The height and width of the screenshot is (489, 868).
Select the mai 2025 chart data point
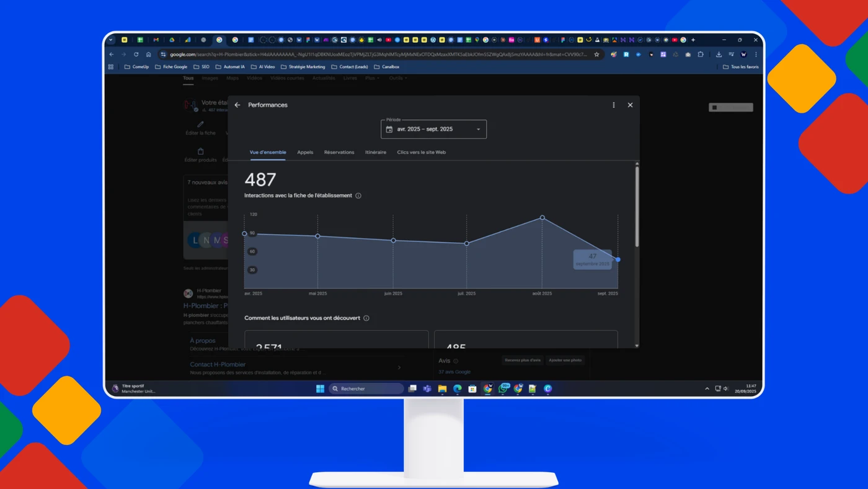pyautogui.click(x=318, y=236)
